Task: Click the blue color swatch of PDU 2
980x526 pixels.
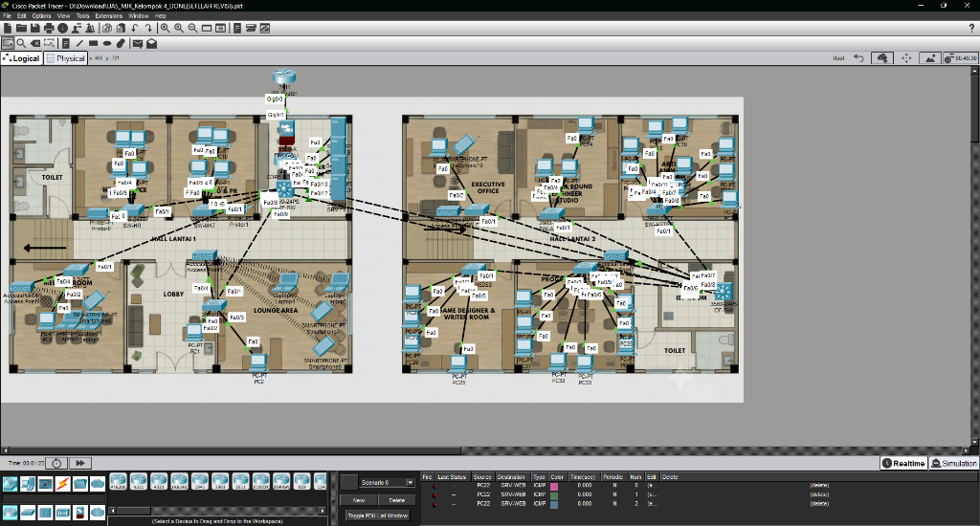Action: pos(554,504)
